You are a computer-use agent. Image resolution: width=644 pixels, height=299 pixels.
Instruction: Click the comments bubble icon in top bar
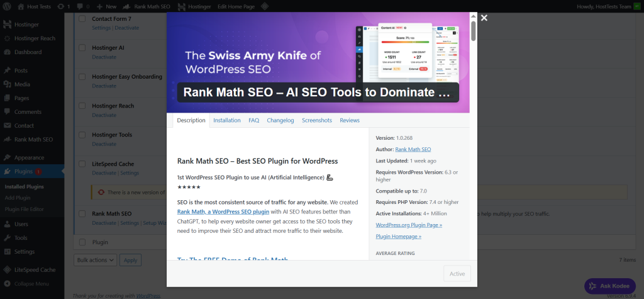click(x=80, y=6)
